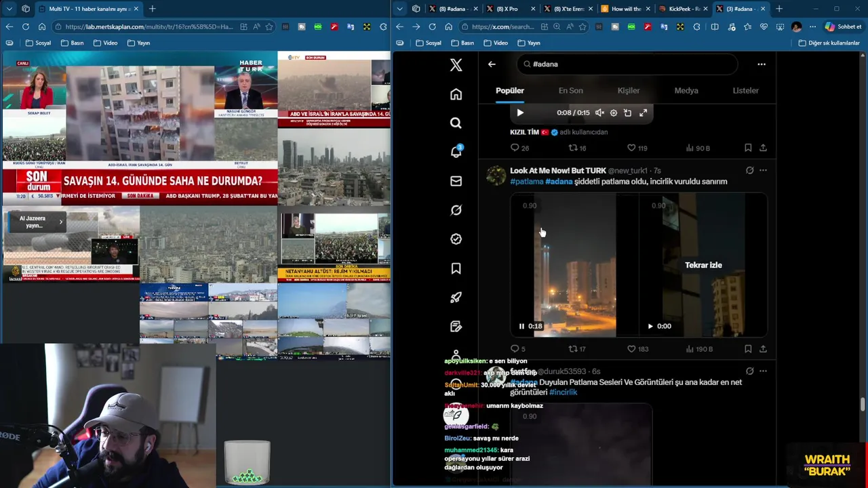Switch to Medya tab
This screenshot has width=868, height=488.
coord(686,91)
